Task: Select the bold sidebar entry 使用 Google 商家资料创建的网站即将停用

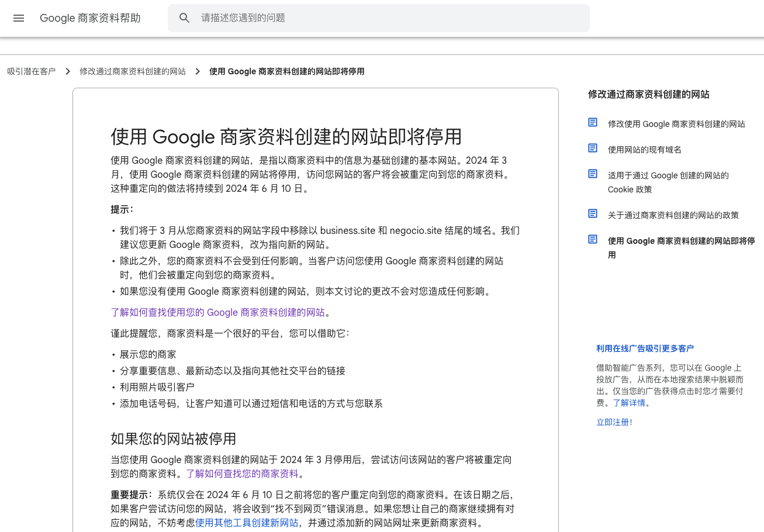Action: (682, 248)
